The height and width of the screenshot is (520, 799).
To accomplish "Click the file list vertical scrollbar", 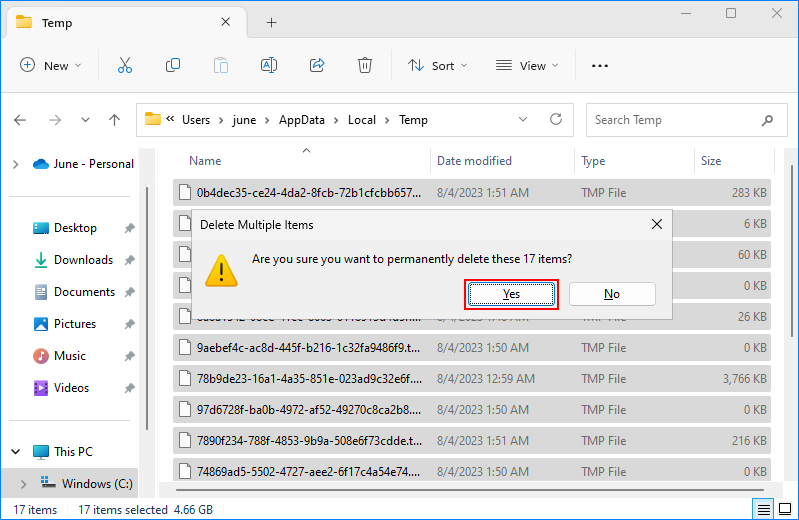I will 791,250.
